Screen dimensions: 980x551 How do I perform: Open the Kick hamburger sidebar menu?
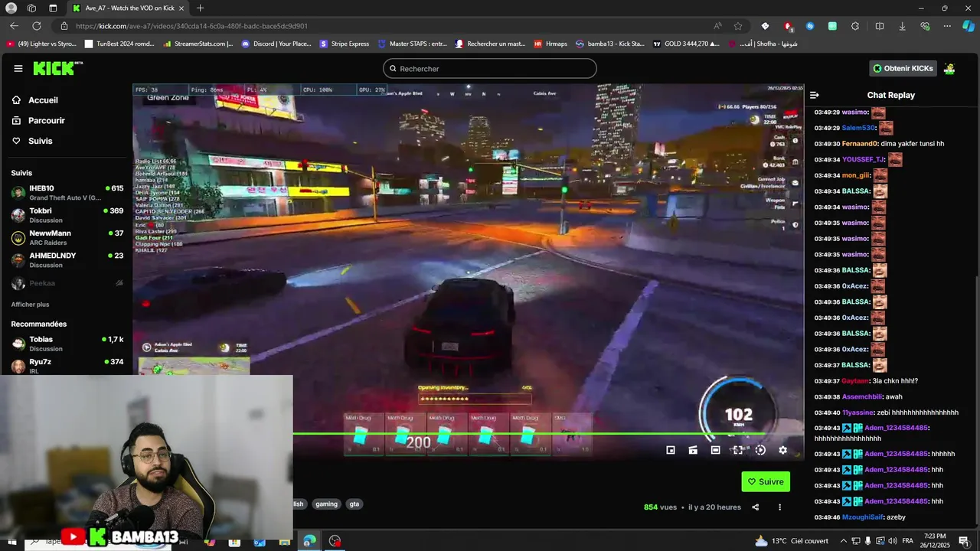18,68
